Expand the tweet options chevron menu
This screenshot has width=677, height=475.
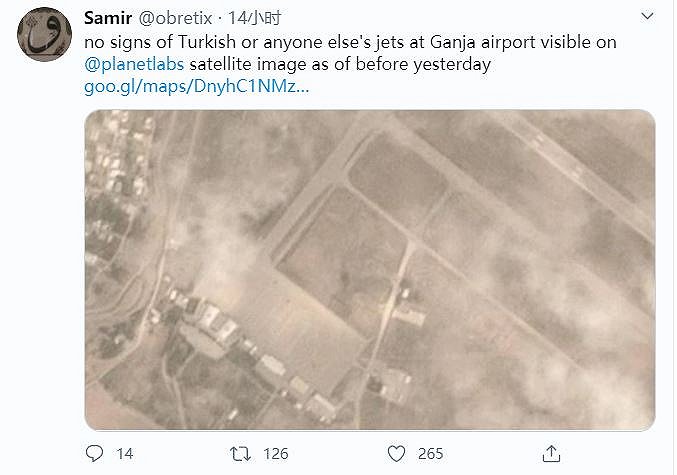click(x=647, y=16)
